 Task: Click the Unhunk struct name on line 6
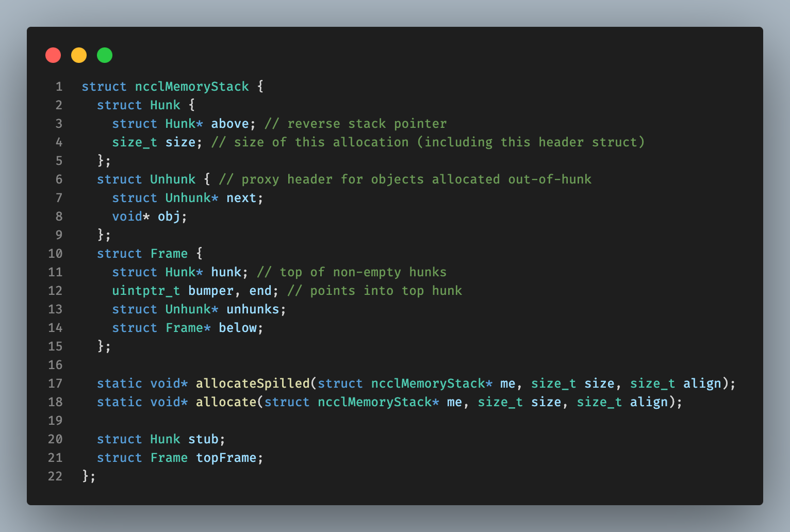[x=173, y=179]
